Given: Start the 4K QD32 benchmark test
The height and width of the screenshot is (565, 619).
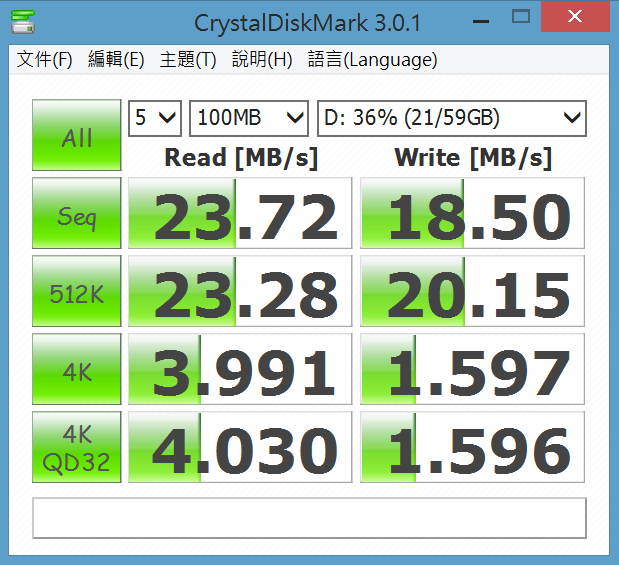Looking at the screenshot, I should pos(77,447).
